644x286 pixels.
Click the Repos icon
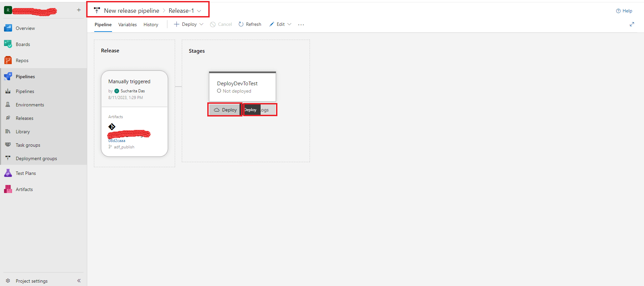pyautogui.click(x=8, y=60)
